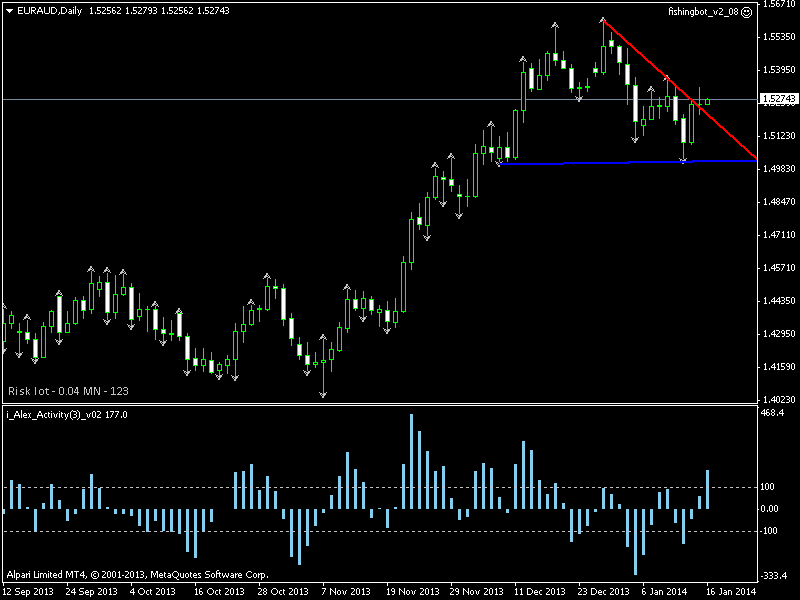Select the blue horizontal support line
The width and height of the screenshot is (800, 600).
point(628,162)
